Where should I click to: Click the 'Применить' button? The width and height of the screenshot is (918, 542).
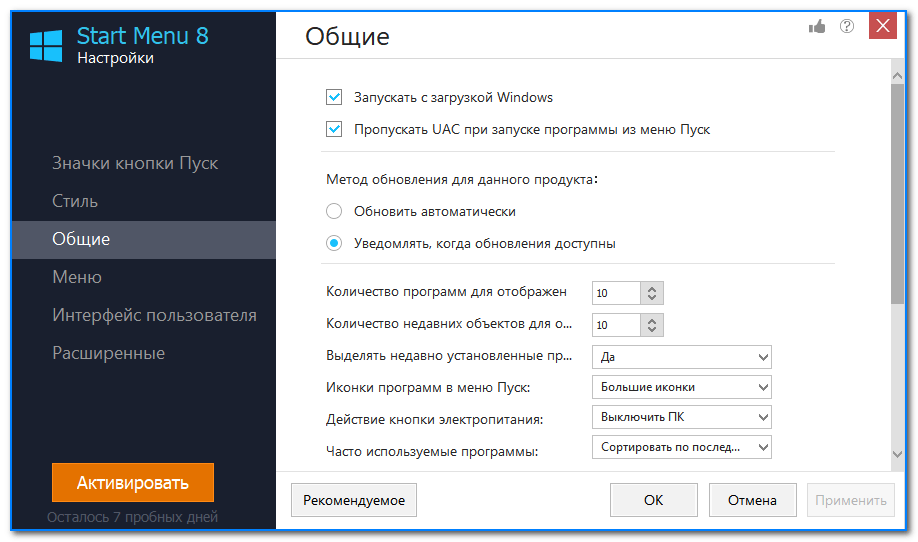click(851, 500)
